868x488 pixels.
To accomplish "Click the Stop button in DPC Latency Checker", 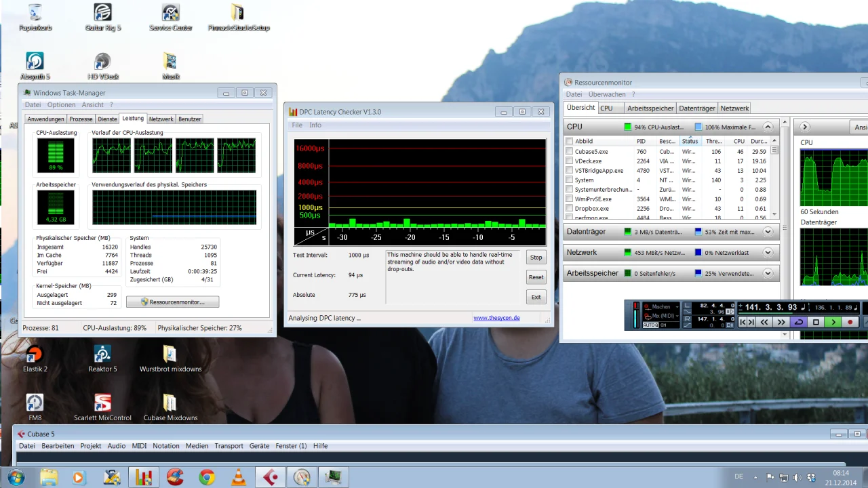I will pyautogui.click(x=536, y=258).
